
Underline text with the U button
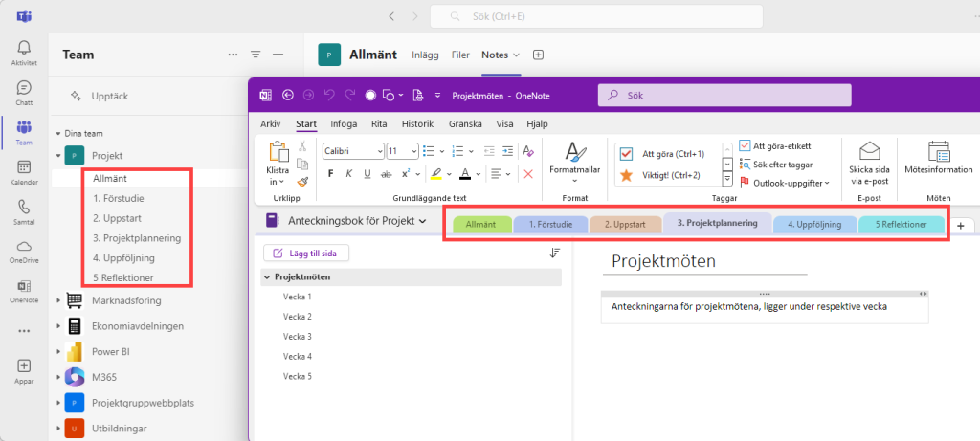367,174
